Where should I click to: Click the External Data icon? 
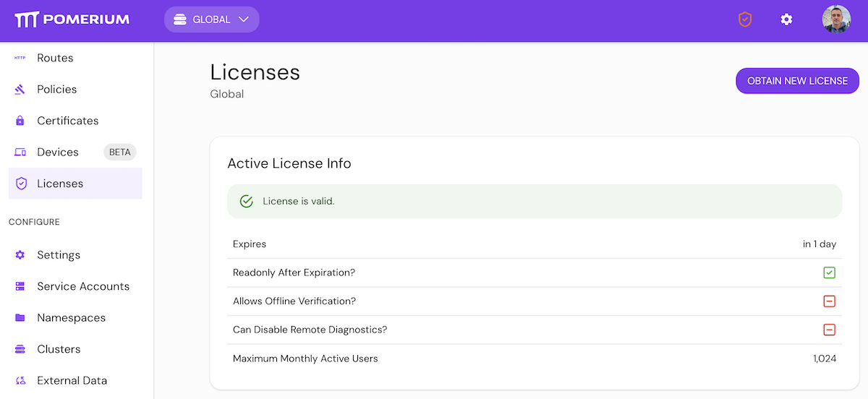(20, 381)
